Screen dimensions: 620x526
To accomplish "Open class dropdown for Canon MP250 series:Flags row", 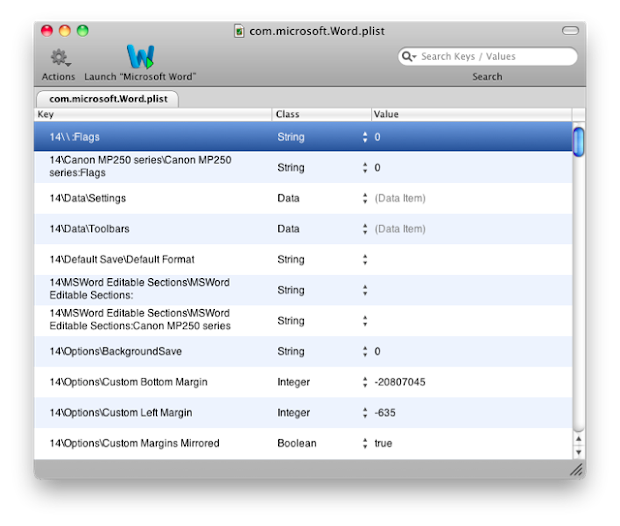I will (365, 168).
